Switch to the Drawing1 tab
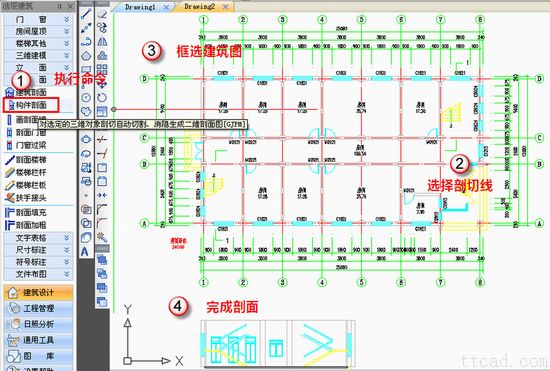Image resolution: width=550 pixels, height=371 pixels. pos(140,7)
